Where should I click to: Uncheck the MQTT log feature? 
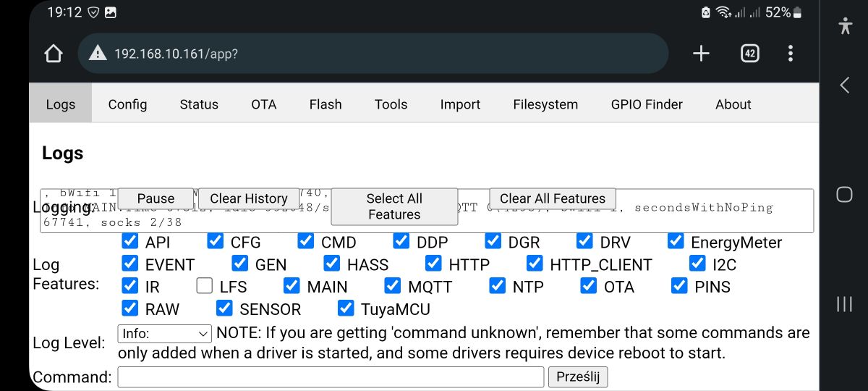(392, 286)
